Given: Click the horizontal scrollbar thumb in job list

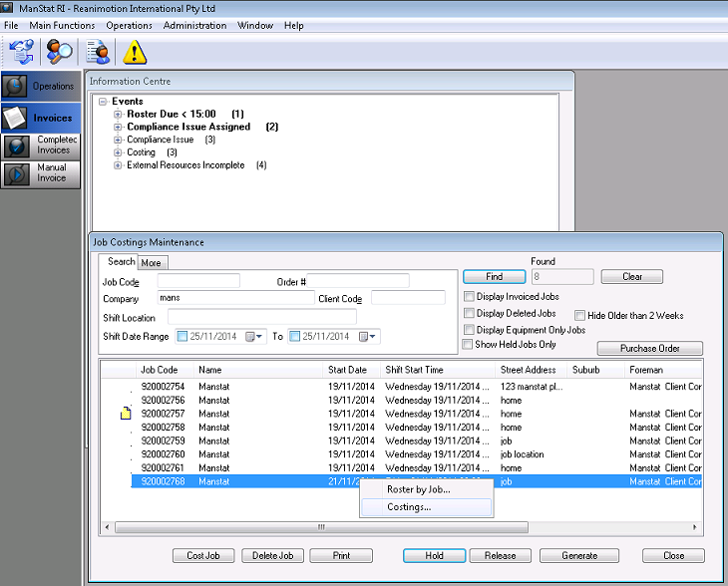Looking at the screenshot, I should pyautogui.click(x=321, y=527).
